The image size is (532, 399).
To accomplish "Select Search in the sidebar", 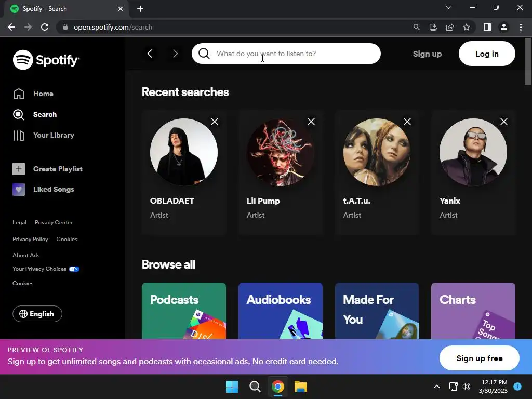I will tap(35, 115).
